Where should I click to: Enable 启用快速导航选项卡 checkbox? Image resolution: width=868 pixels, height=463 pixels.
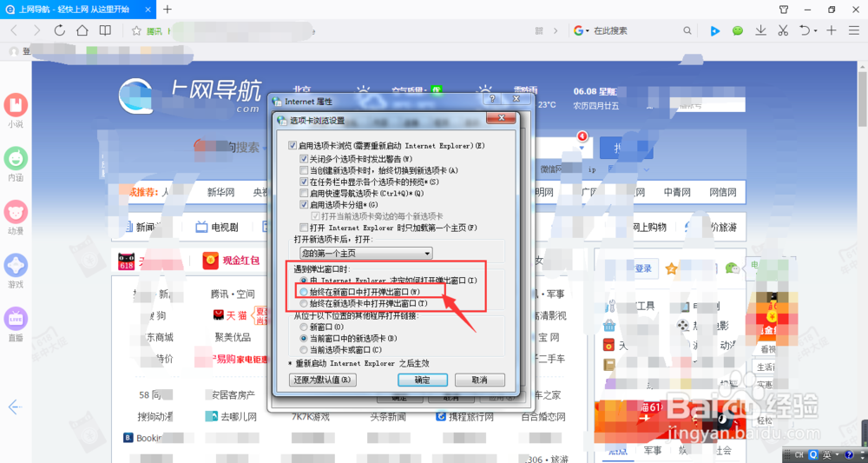[303, 194]
